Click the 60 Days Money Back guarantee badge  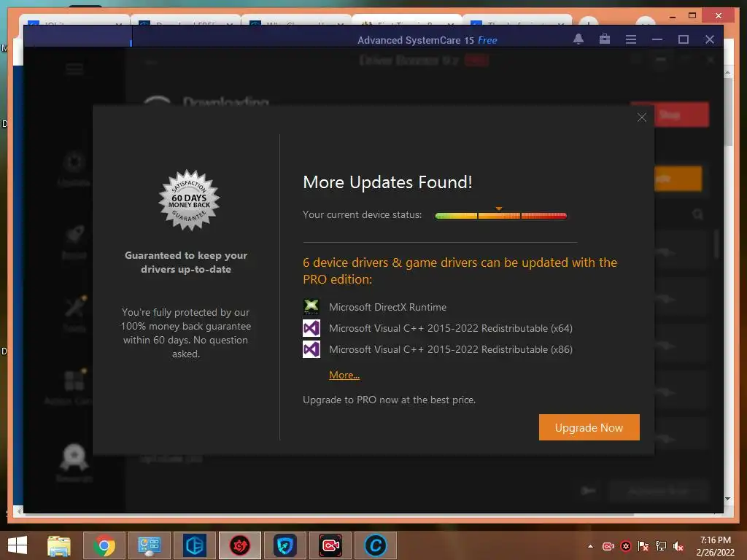[x=189, y=201]
